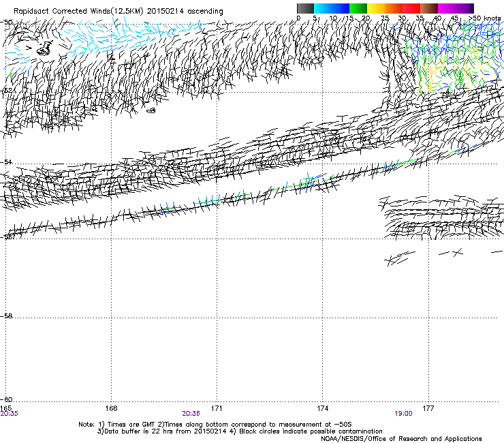Click the latitude label '-54'
Viewport: 504px width, 443px height.
coord(6,162)
